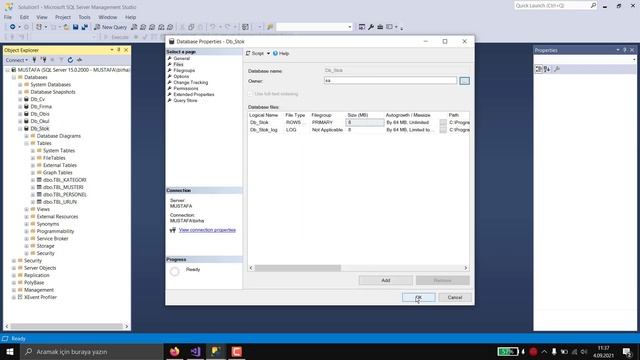Image resolution: width=640 pixels, height=360 pixels.
Task: Open the File menu
Action: [8, 17]
